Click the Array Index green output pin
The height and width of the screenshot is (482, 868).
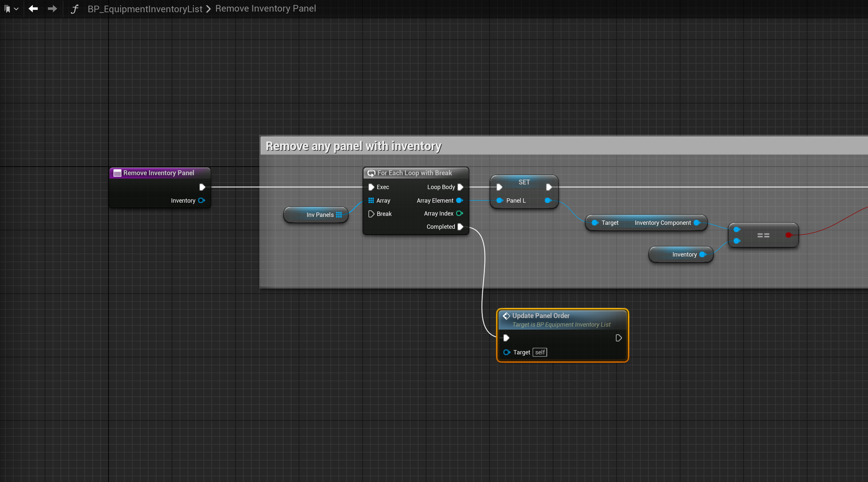pyautogui.click(x=459, y=213)
